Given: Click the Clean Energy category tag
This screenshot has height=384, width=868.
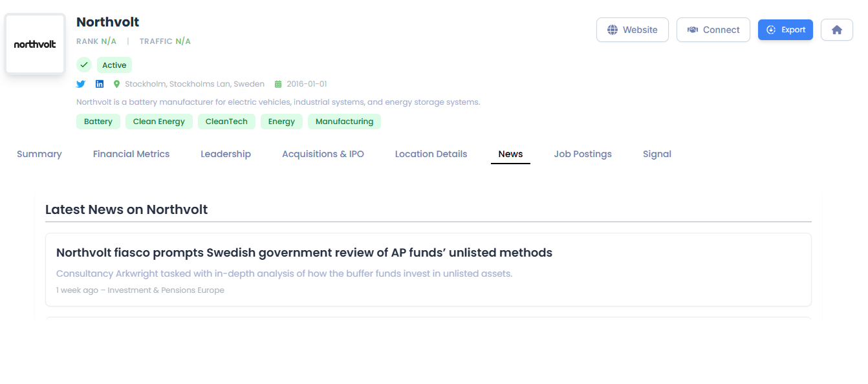Looking at the screenshot, I should tap(159, 122).
